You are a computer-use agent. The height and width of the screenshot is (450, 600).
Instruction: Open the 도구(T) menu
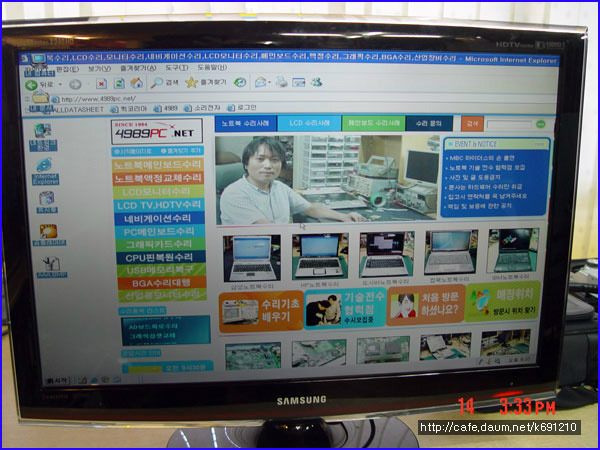177,68
